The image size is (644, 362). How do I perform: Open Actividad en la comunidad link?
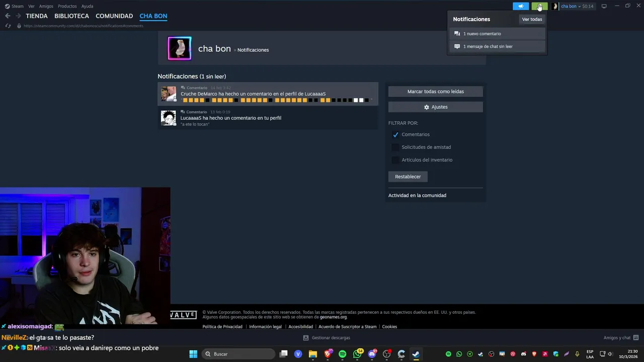[417, 196]
